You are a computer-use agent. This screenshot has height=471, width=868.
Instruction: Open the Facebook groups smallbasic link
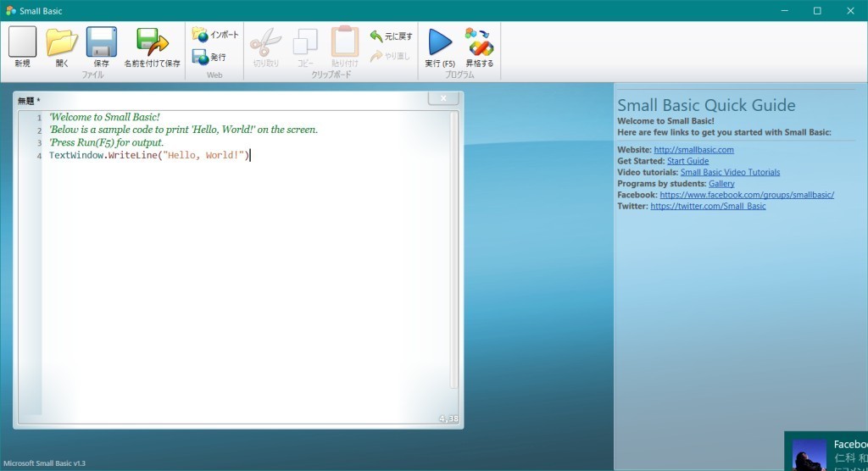(x=747, y=195)
